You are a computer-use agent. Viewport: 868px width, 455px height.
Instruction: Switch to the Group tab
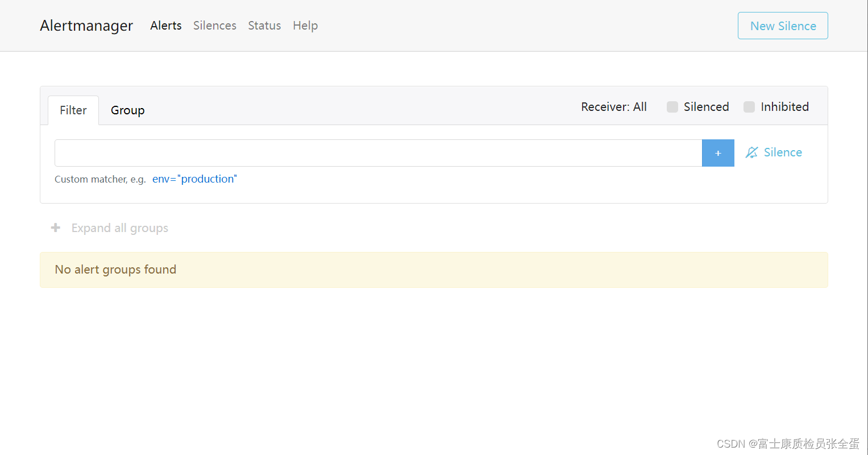(127, 110)
